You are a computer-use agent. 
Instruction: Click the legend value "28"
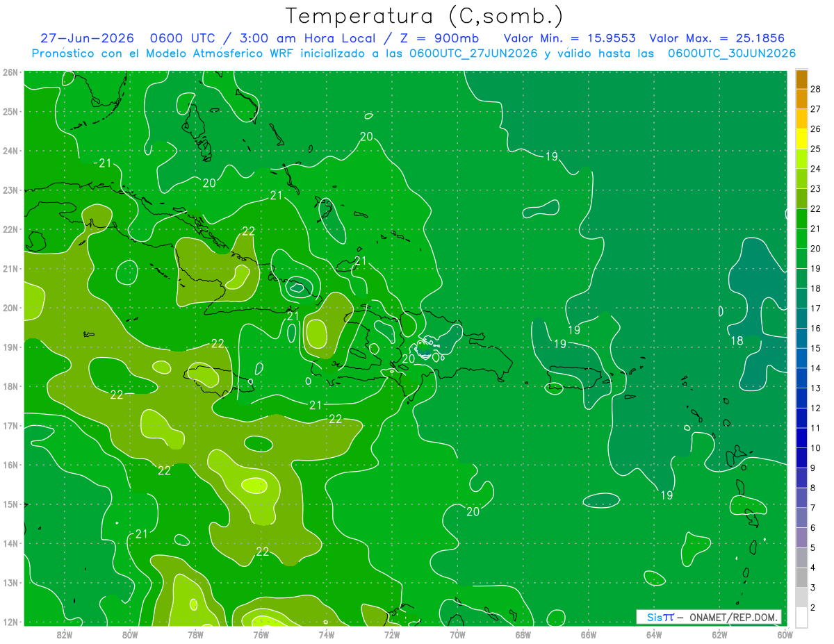[x=816, y=89]
